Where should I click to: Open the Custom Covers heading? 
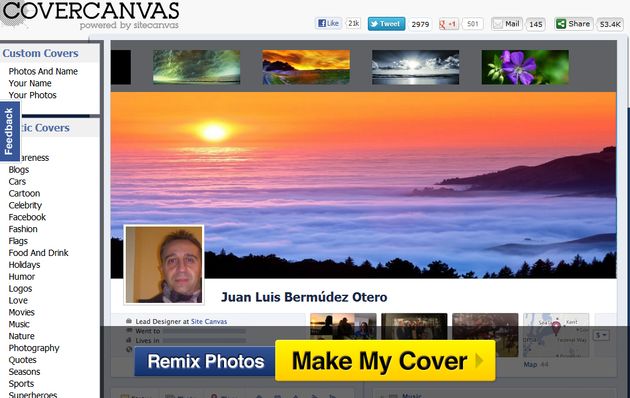41,53
